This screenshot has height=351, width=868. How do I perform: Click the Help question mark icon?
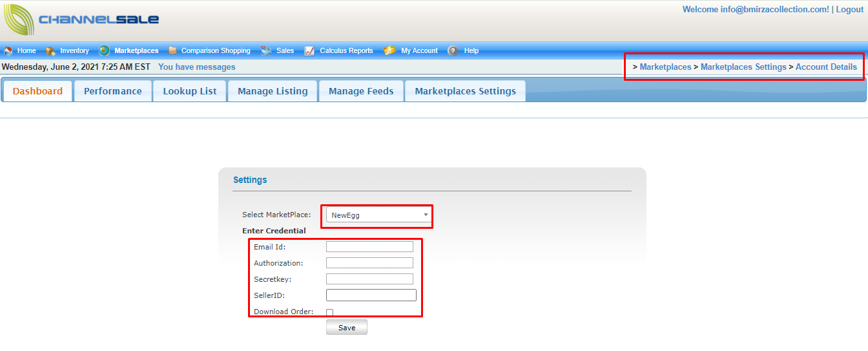[453, 50]
